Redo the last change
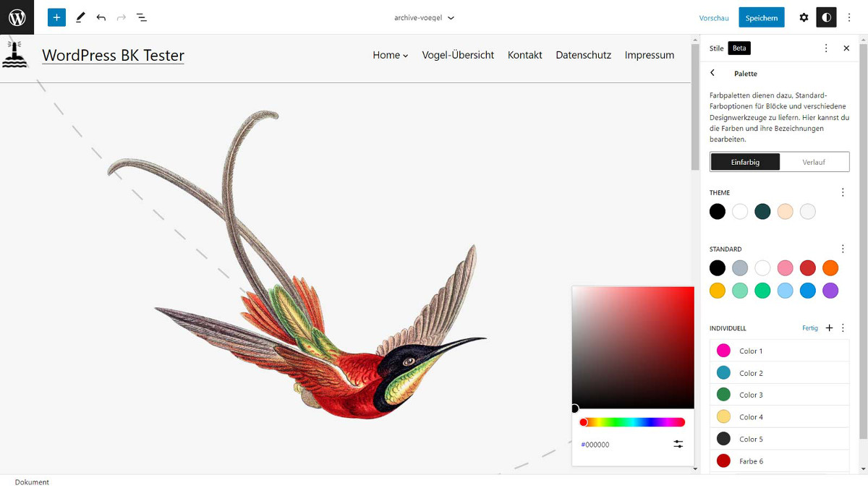 coord(121,17)
